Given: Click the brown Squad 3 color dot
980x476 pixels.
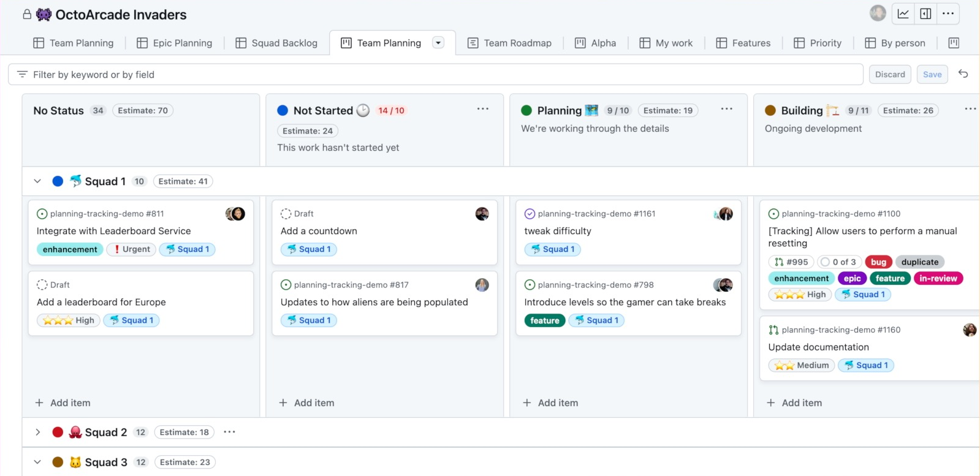Looking at the screenshot, I should pyautogui.click(x=58, y=462).
